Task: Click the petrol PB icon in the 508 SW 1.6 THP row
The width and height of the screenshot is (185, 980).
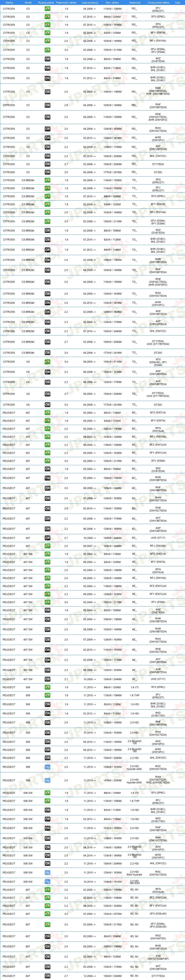Action: click(x=47, y=801)
